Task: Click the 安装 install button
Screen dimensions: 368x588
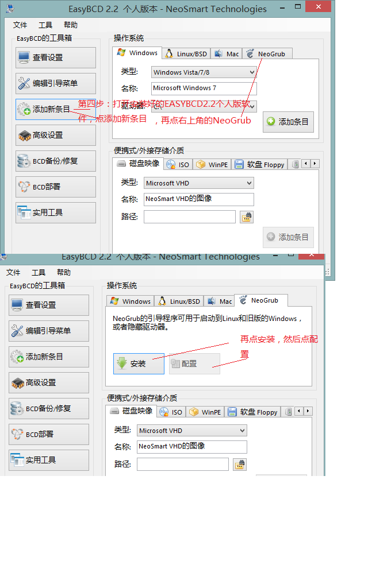Action: click(x=139, y=363)
